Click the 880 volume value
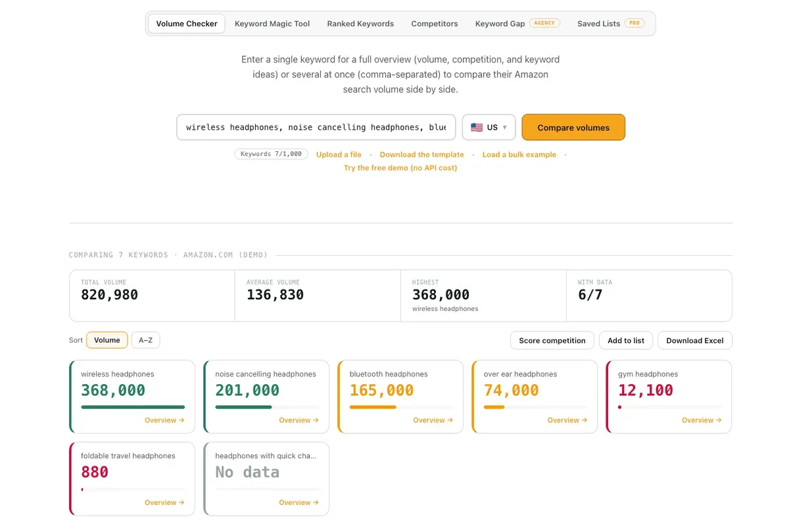Screen dimensions: 789x532 pyautogui.click(x=95, y=472)
